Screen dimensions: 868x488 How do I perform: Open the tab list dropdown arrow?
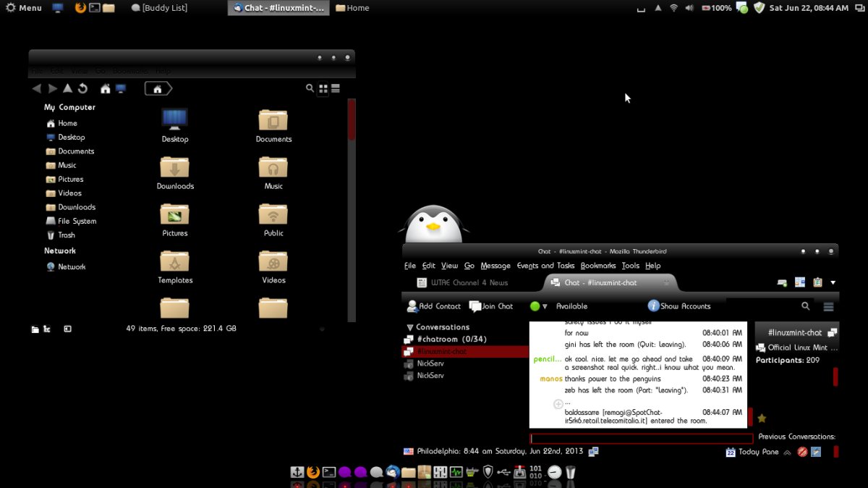(x=833, y=282)
